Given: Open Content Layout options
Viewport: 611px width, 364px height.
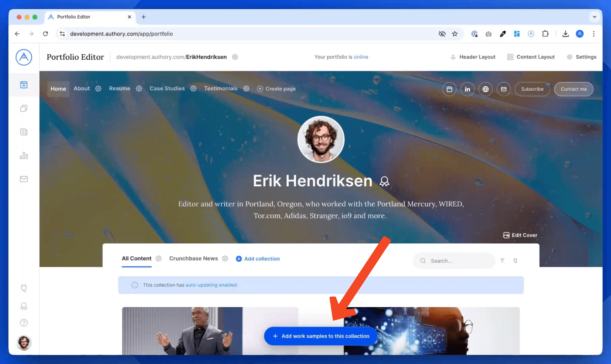Looking at the screenshot, I should coord(531,57).
